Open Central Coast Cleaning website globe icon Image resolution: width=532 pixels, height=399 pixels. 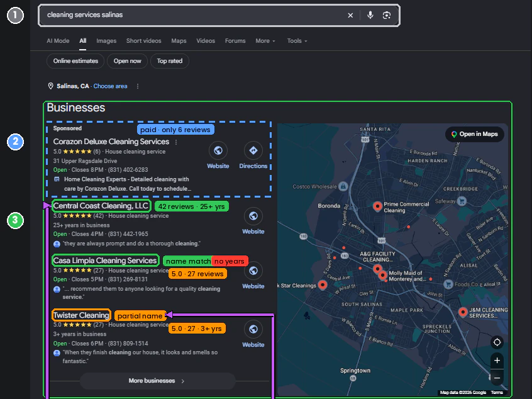coord(253,216)
